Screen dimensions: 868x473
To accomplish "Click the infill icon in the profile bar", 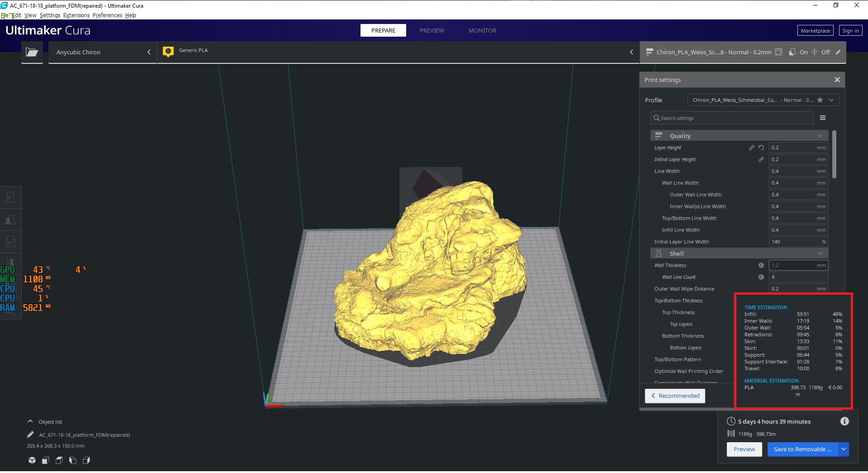I will coord(778,52).
